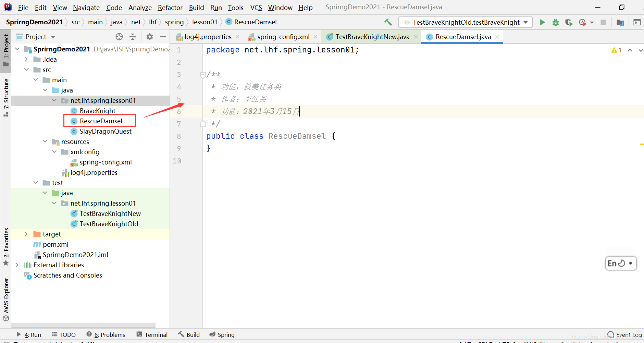Screen dimensions: 644x343
Task: Collapse the main folder
Action: click(36, 80)
